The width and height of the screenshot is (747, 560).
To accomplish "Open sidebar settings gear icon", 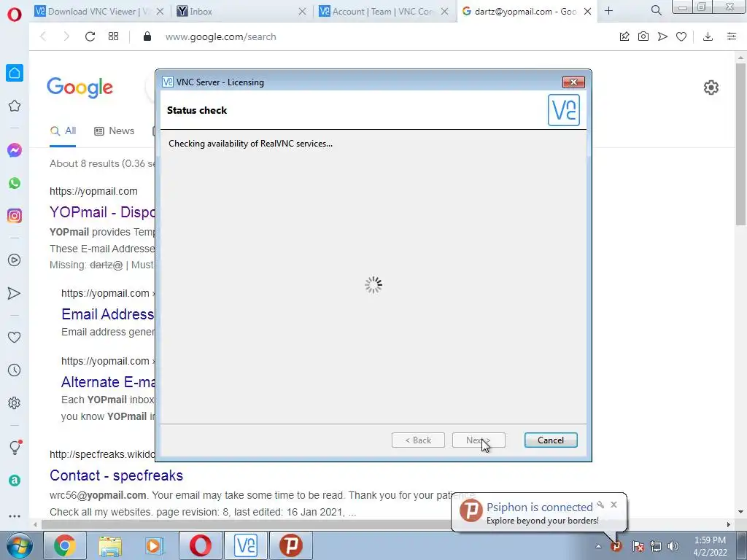I will tap(15, 402).
